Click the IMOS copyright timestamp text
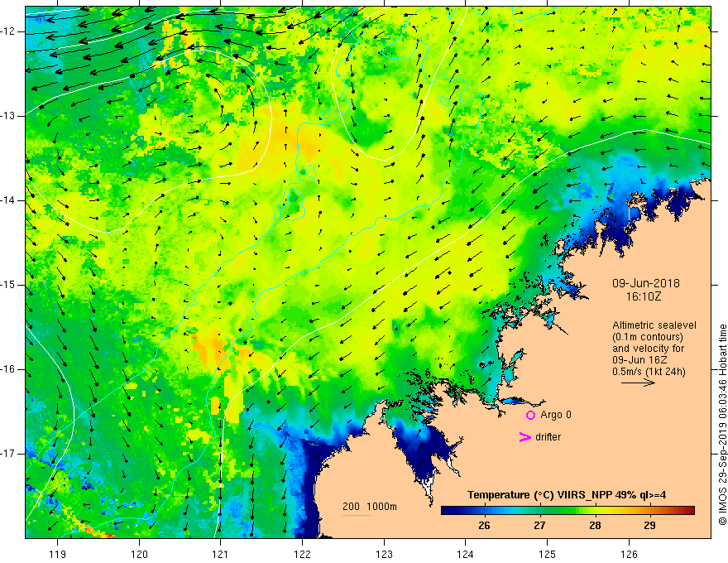Screen dimensions: 728x563 pyautogui.click(x=722, y=426)
